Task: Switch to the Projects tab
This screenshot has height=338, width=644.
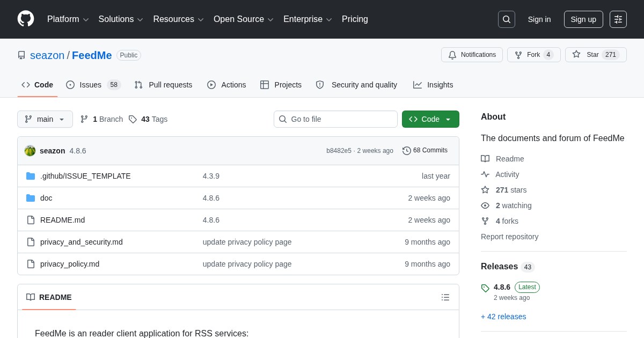Action: click(x=281, y=85)
